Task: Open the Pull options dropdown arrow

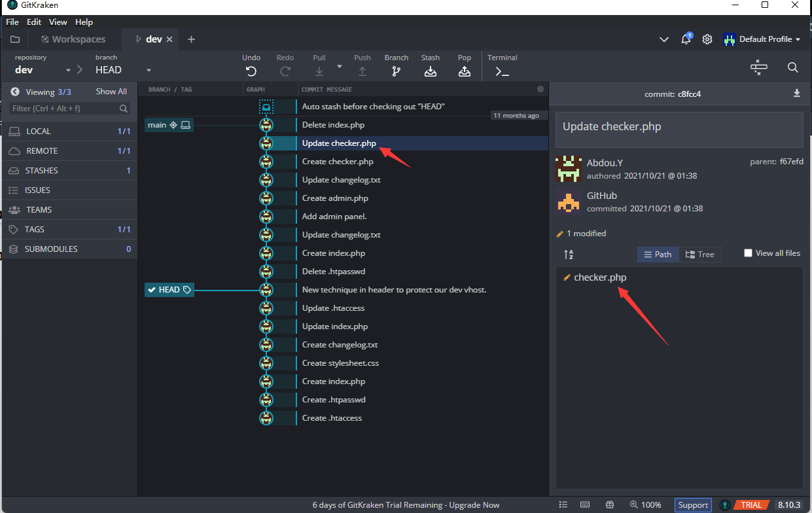Action: 339,67
